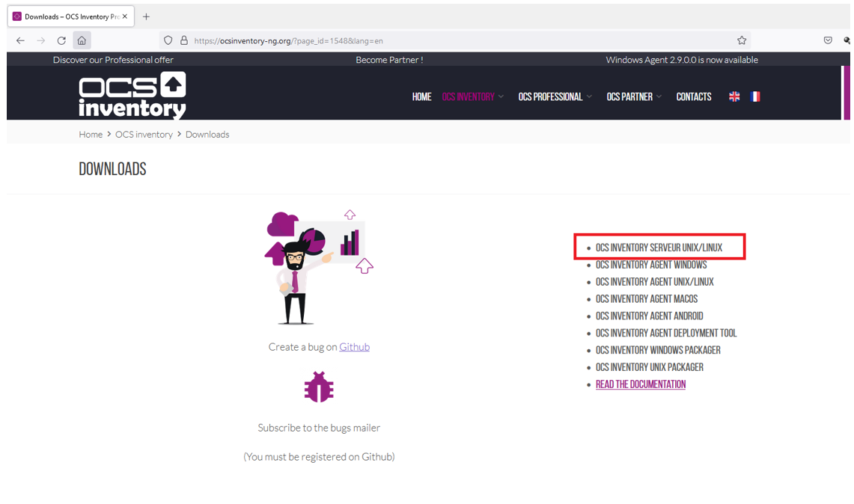Click the browser forward arrow
Screen dimensions: 854x504
point(41,41)
